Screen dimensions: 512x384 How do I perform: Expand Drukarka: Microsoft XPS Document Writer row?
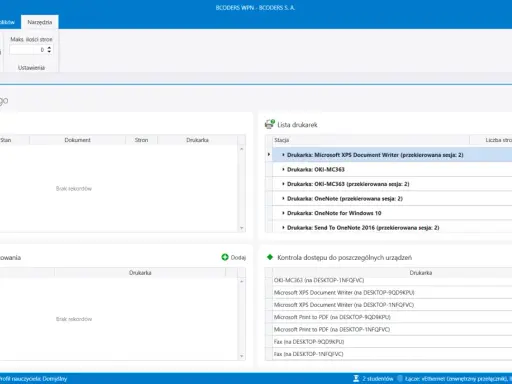[x=283, y=155]
